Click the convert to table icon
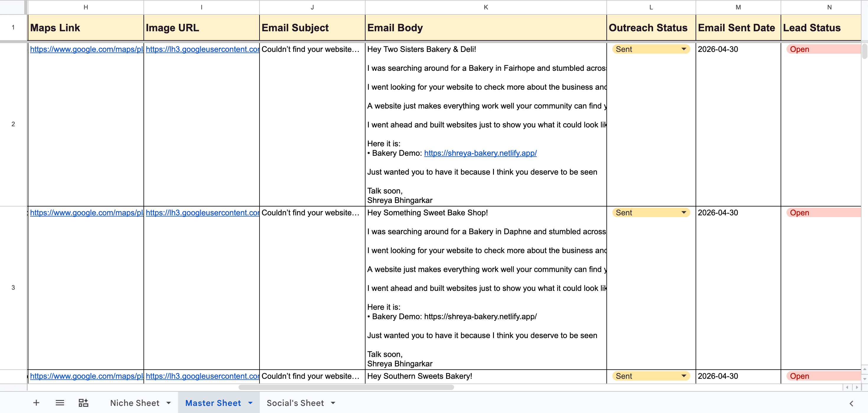The height and width of the screenshot is (413, 868). pos(83,403)
